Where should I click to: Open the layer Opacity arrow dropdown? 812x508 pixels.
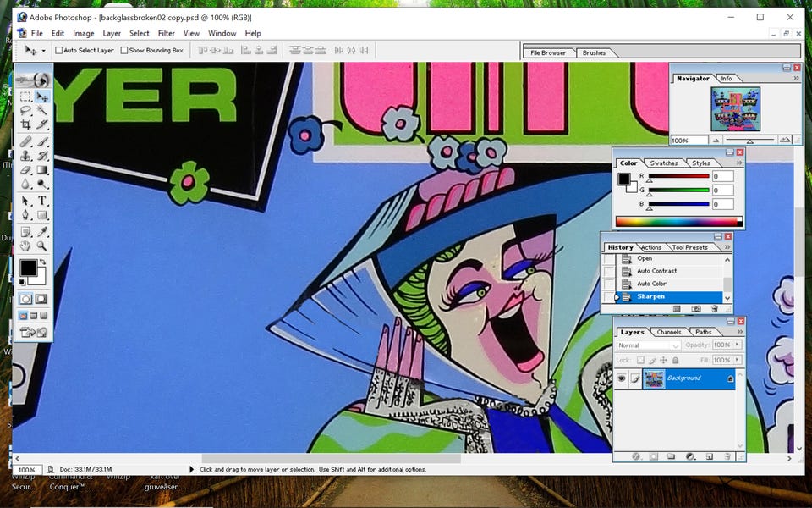737,345
